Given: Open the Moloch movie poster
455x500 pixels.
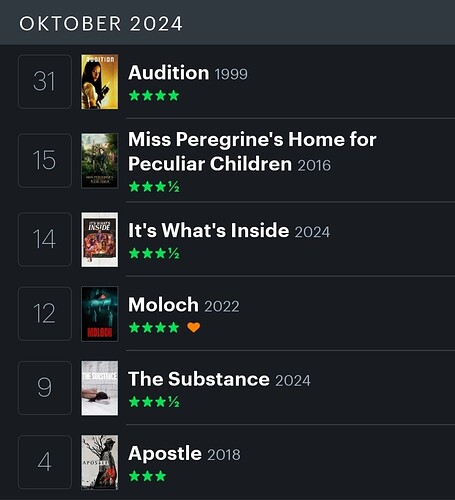Looking at the screenshot, I should click(100, 314).
